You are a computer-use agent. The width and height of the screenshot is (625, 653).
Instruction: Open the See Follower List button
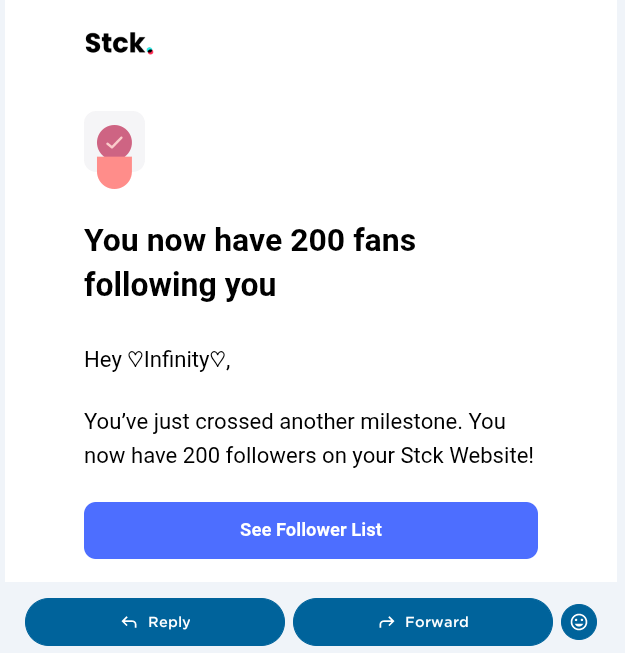click(x=311, y=530)
